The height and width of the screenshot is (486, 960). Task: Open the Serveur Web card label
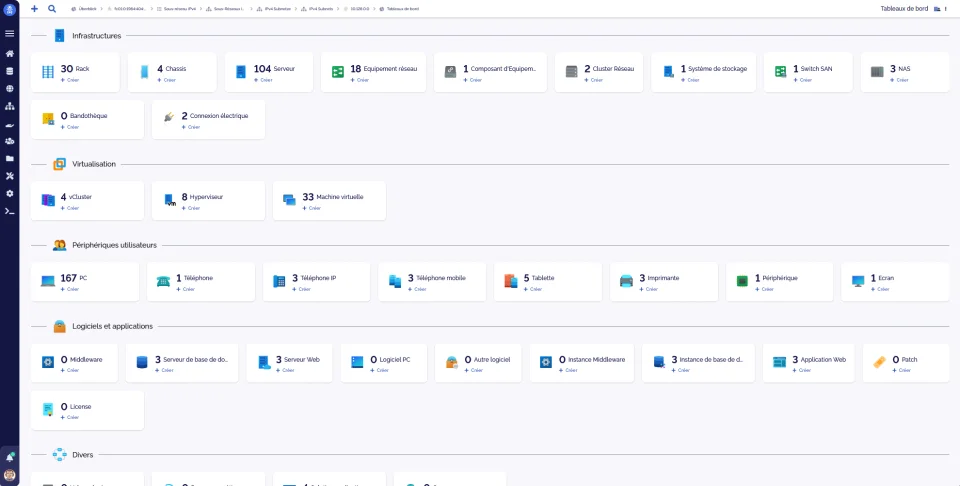[302, 360]
